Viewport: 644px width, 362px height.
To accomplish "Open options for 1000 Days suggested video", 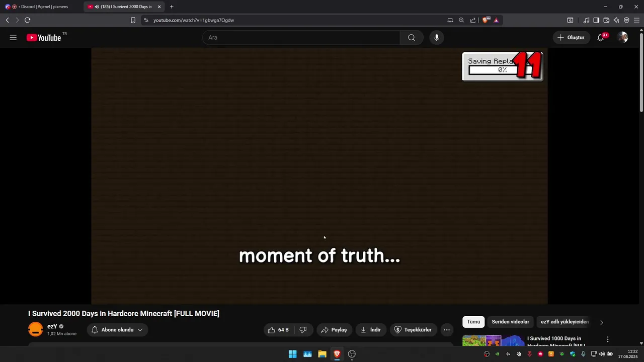I will click(608, 339).
